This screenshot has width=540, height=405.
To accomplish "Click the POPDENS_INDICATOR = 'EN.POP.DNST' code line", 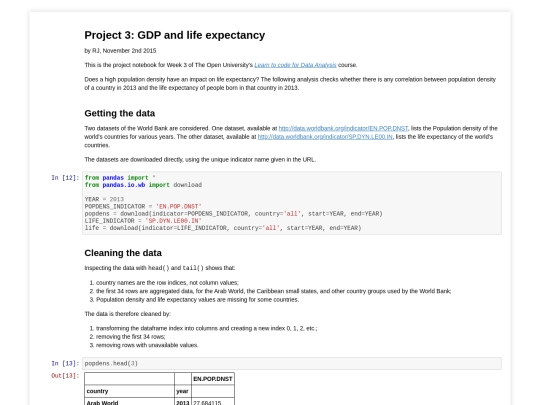I will [143, 207].
